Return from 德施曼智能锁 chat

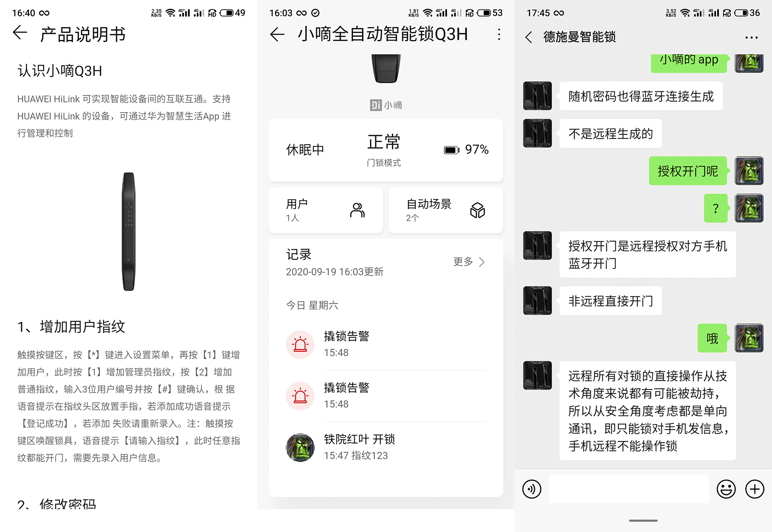529,37
